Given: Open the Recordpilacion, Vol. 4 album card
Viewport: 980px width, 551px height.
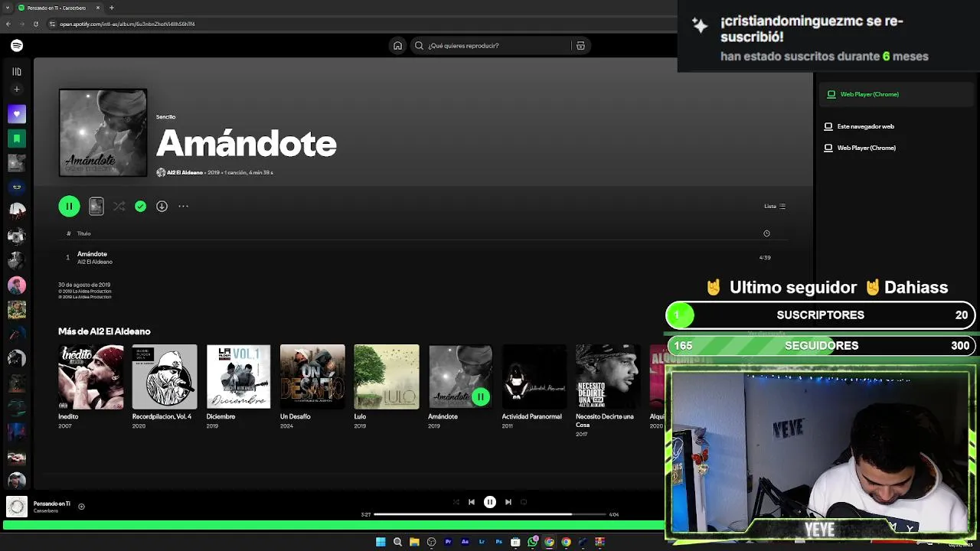Looking at the screenshot, I should [x=165, y=386].
